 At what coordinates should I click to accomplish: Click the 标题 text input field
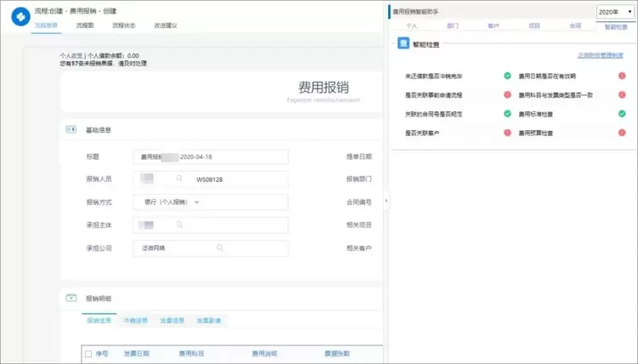(x=211, y=156)
